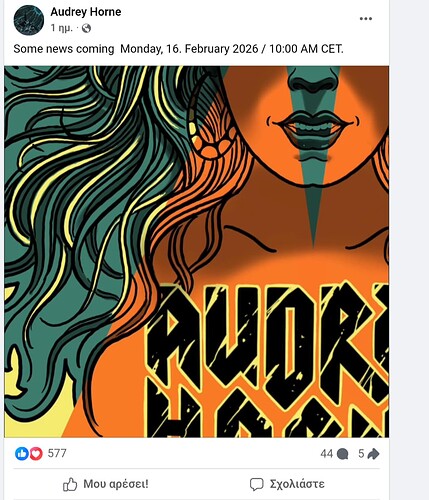The image size is (429, 500).
Task: Click the thumbs-up outline icon
Action: coord(70,484)
